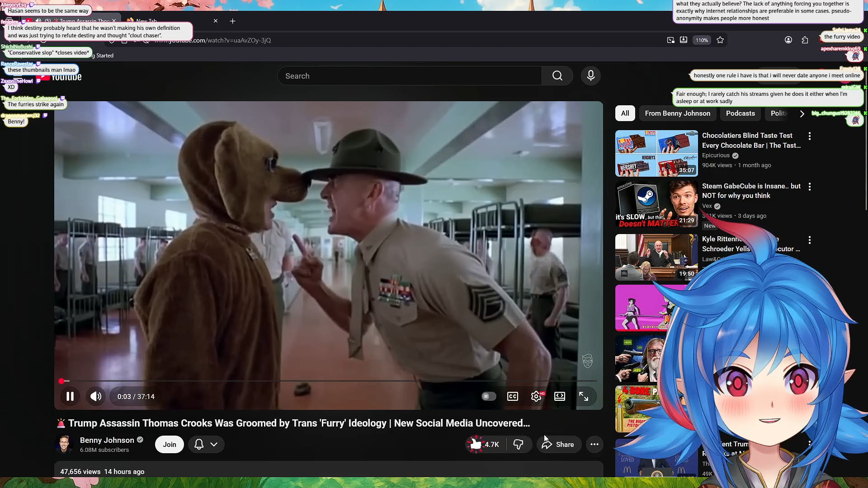Open video quality settings gear
This screenshot has height=488, width=868.
pyautogui.click(x=536, y=396)
